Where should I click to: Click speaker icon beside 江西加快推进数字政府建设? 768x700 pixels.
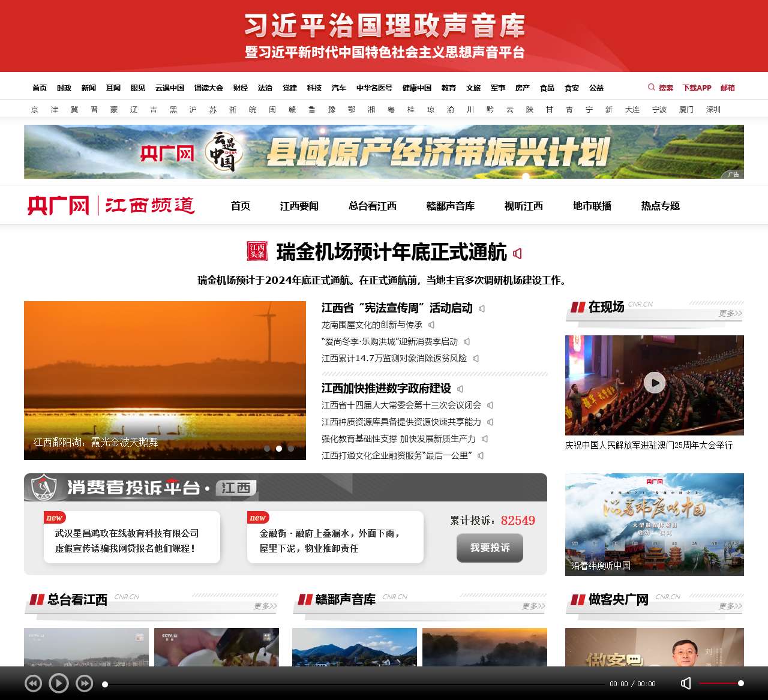[x=460, y=389]
